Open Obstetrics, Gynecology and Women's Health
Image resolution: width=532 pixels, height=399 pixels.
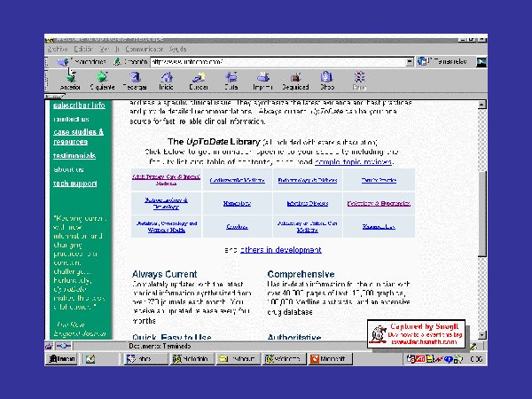(x=167, y=227)
